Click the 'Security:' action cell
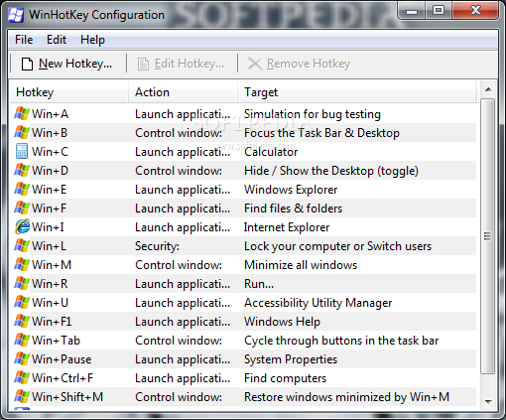Screen dimensions: 506x420 tap(157, 246)
